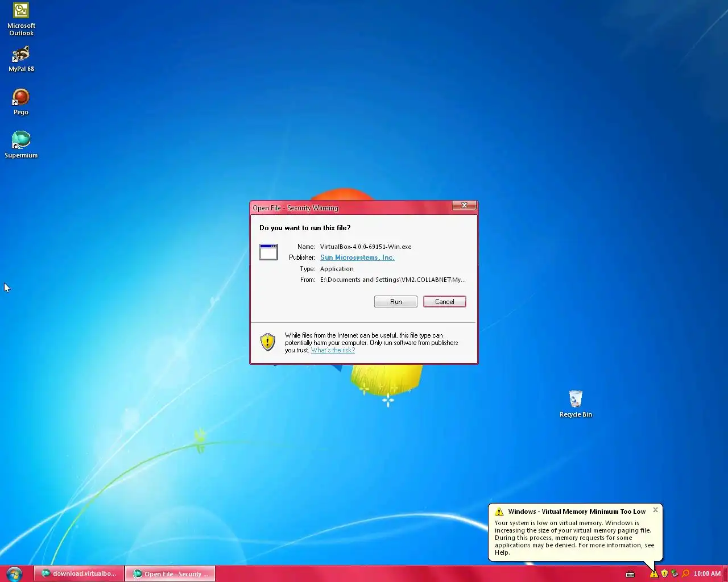The height and width of the screenshot is (582, 728).
Task: Click the Safely Remove Hardware tray icon
Action: point(675,574)
